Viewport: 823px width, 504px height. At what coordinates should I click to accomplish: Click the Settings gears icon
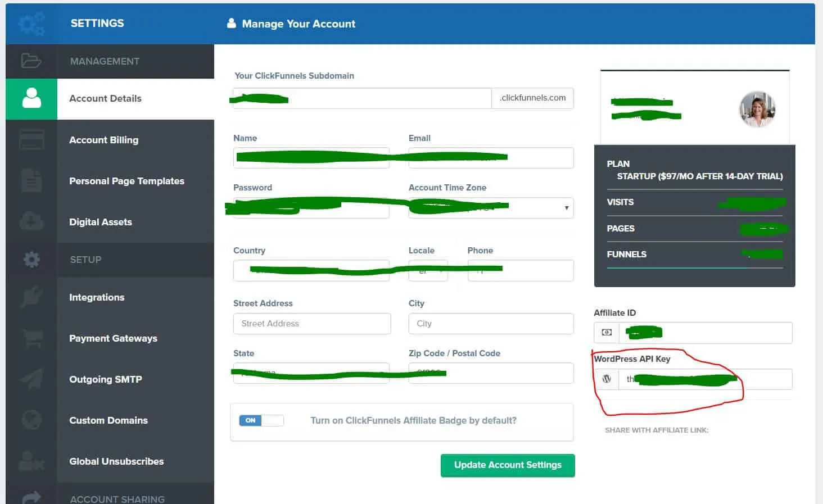coord(31,24)
